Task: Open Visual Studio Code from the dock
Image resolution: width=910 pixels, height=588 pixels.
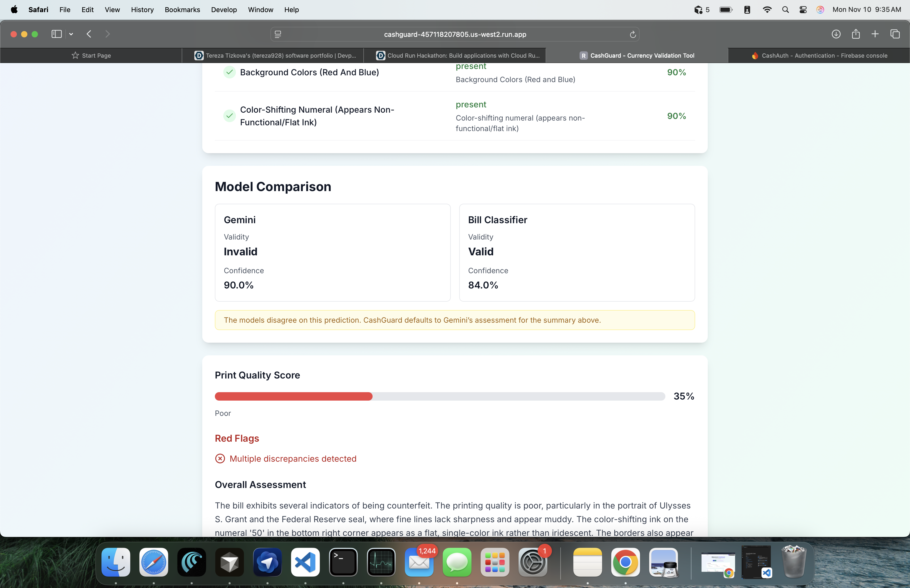Action: [x=305, y=562]
